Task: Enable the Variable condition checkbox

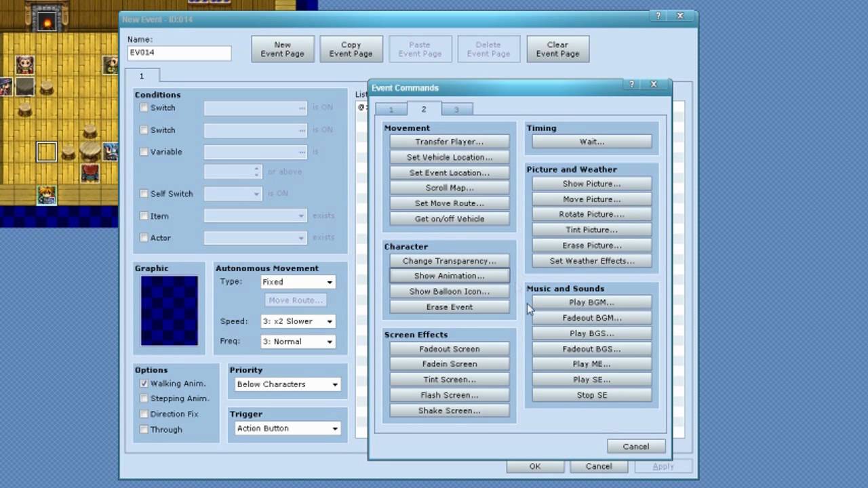Action: pyautogui.click(x=144, y=152)
